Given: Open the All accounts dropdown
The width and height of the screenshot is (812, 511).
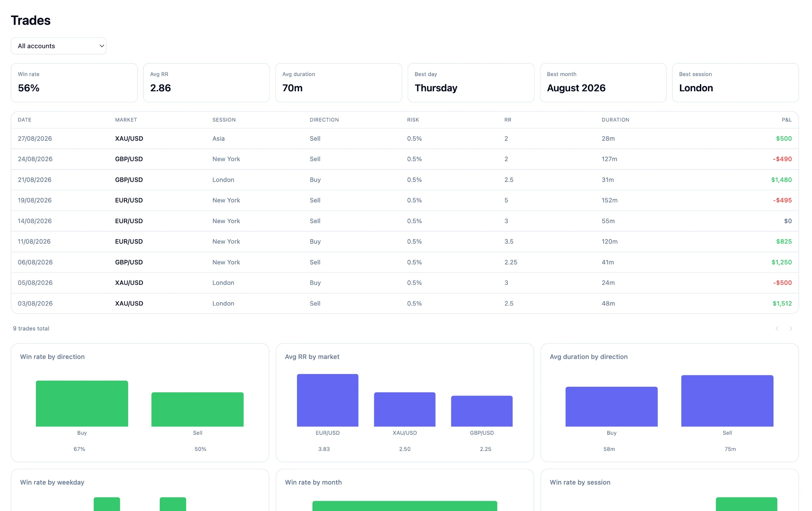Looking at the screenshot, I should [58, 46].
